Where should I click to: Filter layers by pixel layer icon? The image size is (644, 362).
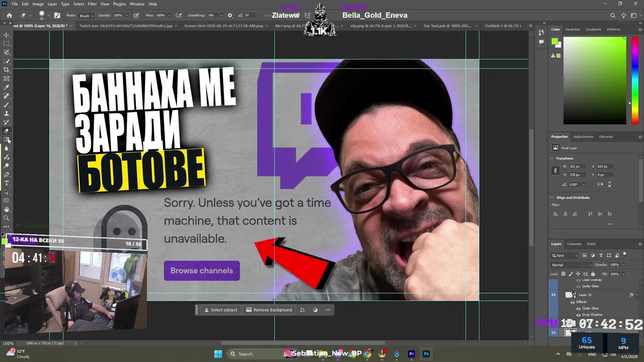585,255
